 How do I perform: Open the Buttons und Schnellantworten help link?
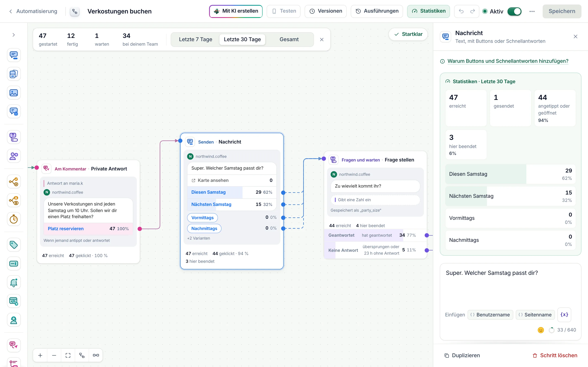point(508,61)
